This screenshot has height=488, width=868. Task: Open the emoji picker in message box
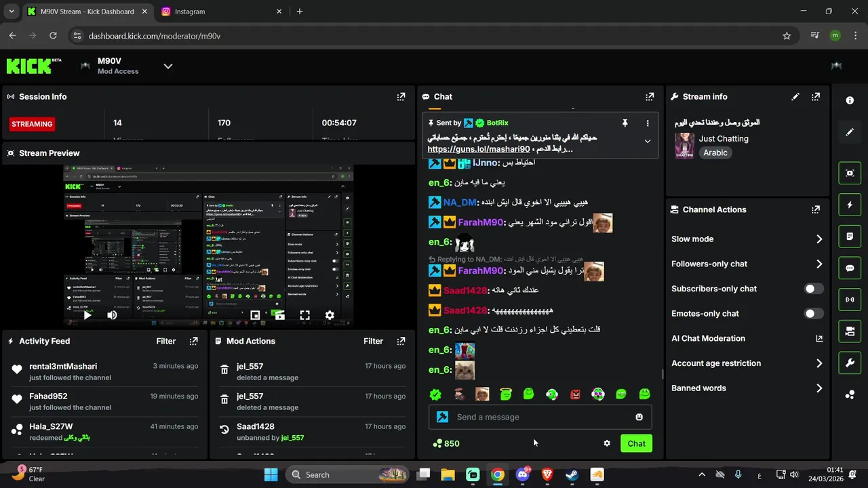(x=639, y=417)
